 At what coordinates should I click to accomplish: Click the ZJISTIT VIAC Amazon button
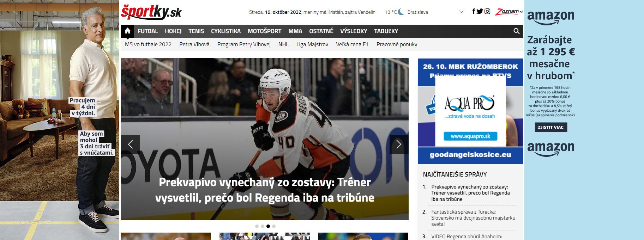pos(550,127)
